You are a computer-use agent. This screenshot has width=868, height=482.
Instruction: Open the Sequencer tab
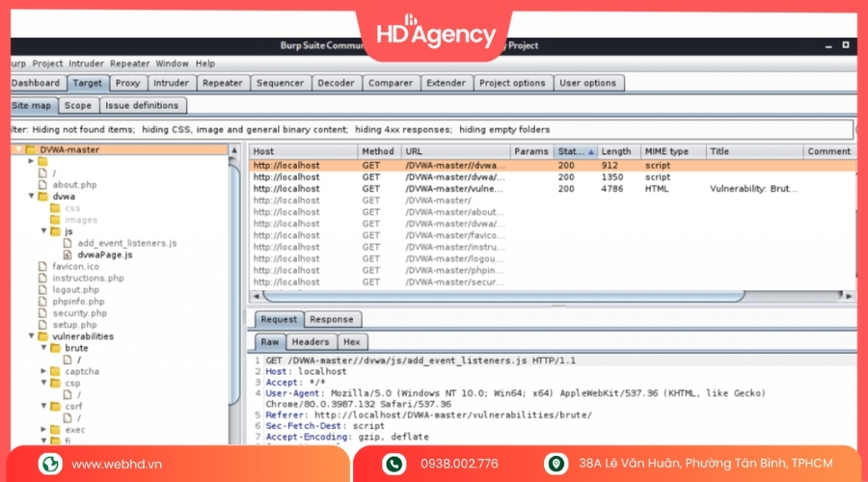pos(280,83)
